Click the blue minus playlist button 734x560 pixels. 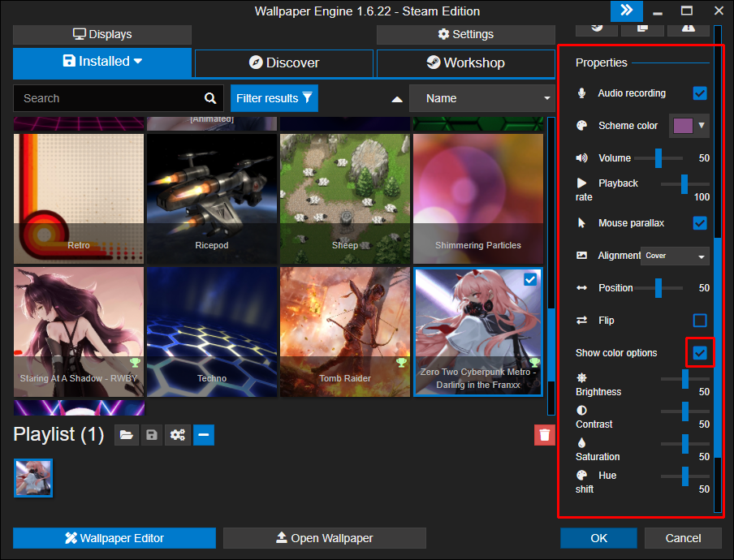(204, 435)
